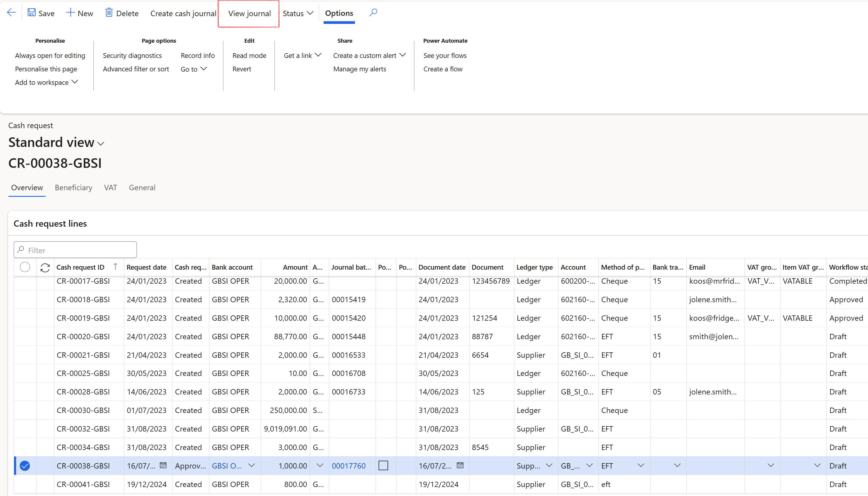868x496 pixels.
Task: Open Manage my alerts
Action: (359, 69)
